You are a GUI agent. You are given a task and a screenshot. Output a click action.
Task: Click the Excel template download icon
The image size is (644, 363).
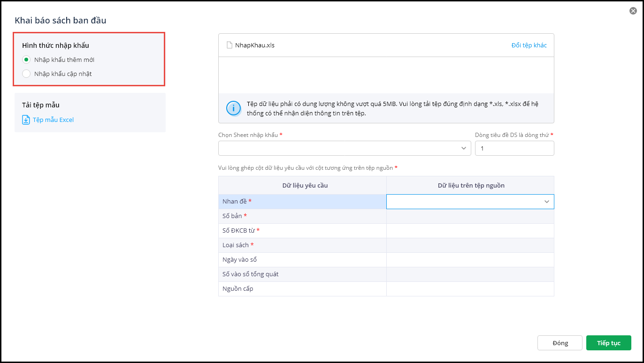26,120
